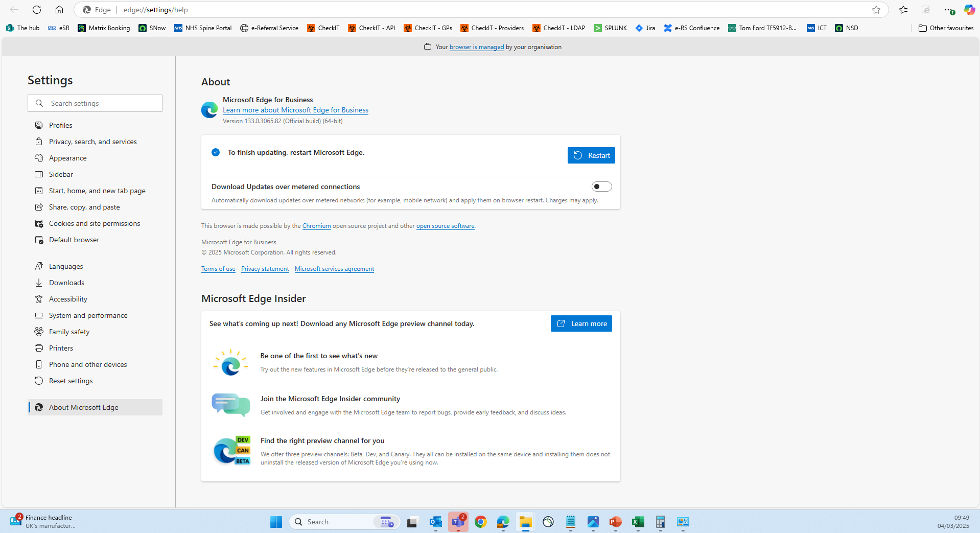Follow the Chromium link
This screenshot has width=980, height=533.
pyautogui.click(x=317, y=226)
